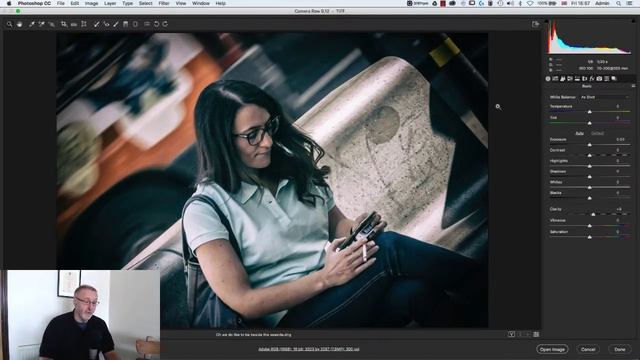Select the Adjustment Brush tool

coord(116,24)
